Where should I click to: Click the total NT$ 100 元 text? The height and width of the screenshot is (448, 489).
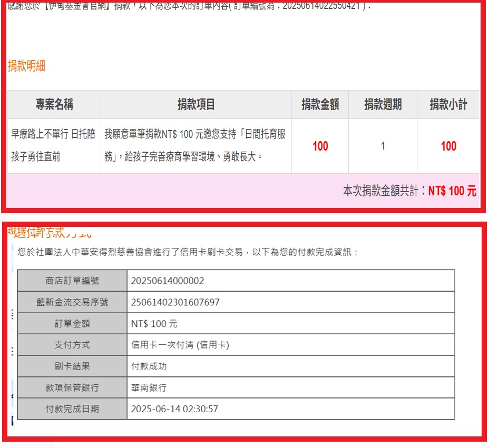452,191
